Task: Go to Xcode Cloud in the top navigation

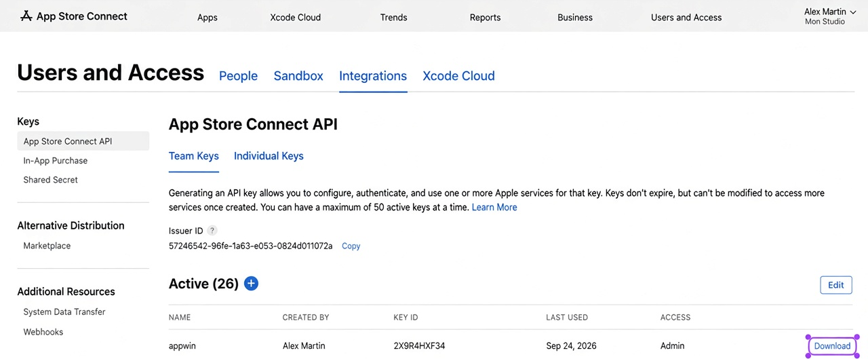Action: (296, 18)
